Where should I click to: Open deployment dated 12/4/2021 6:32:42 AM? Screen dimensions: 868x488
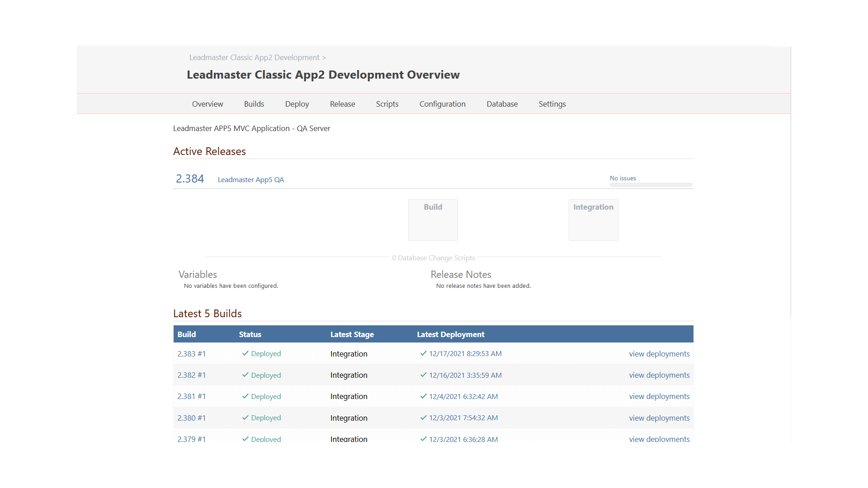tap(463, 396)
